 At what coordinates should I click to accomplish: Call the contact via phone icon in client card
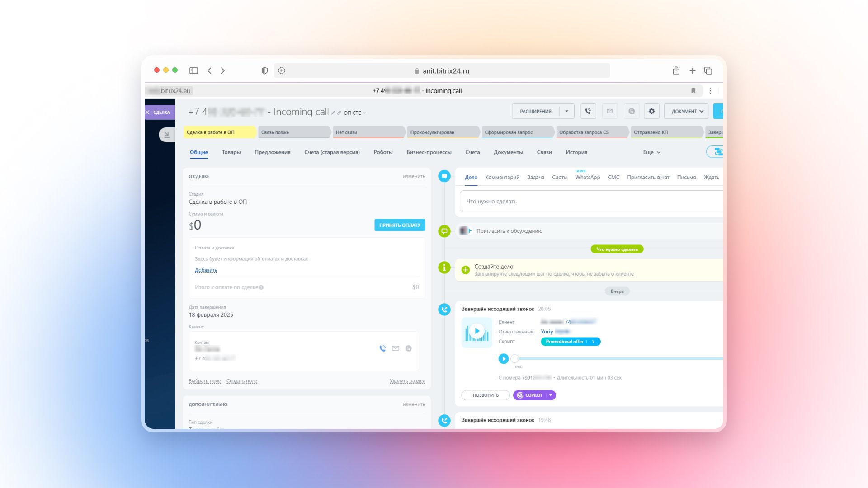pyautogui.click(x=382, y=348)
